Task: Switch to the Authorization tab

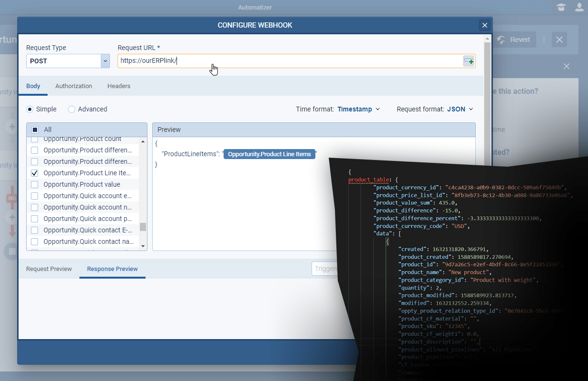Action: coord(74,86)
